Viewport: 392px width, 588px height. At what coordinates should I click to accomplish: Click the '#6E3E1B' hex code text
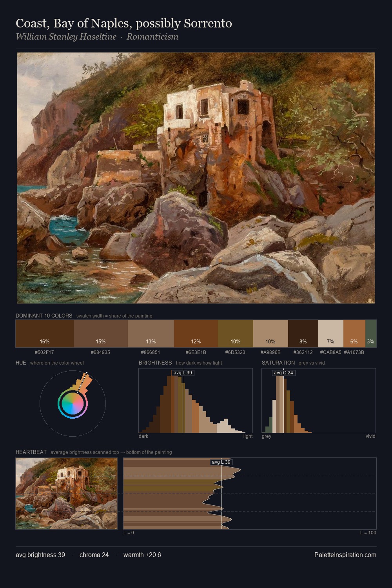[x=196, y=352]
